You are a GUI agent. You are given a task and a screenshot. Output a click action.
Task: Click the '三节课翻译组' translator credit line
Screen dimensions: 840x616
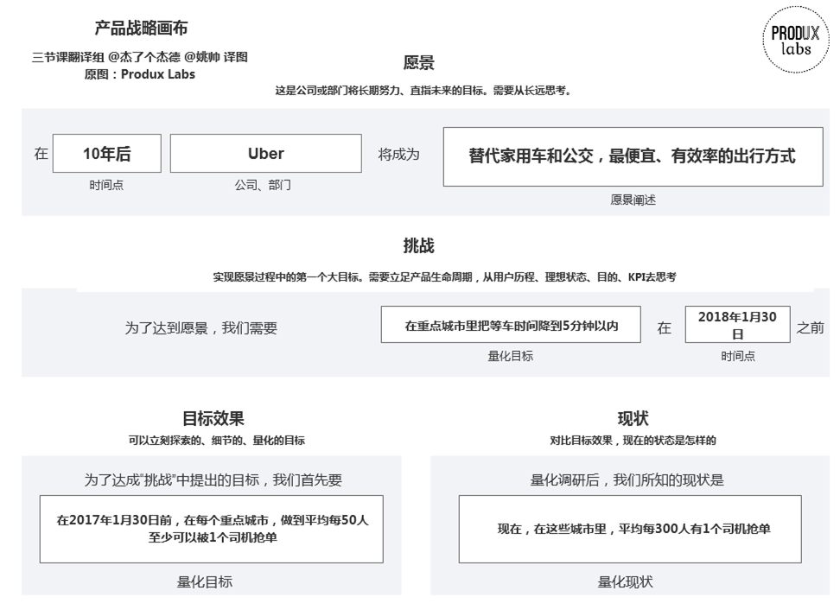click(x=139, y=57)
